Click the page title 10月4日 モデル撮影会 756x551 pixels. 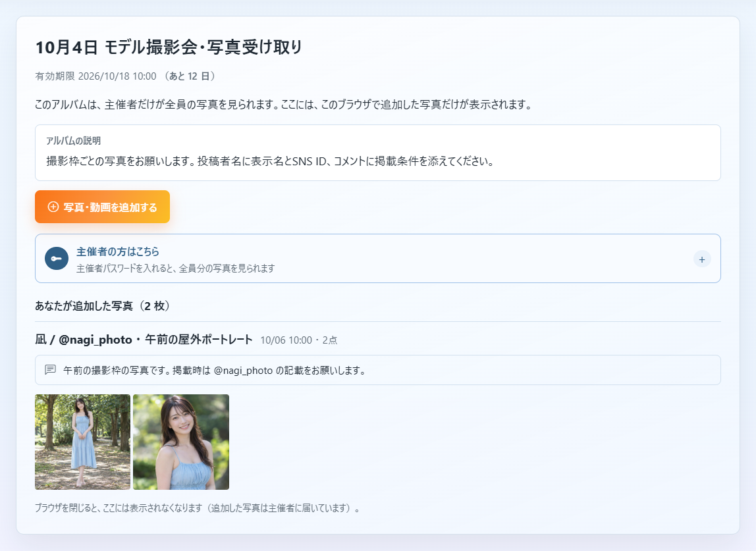tap(169, 47)
